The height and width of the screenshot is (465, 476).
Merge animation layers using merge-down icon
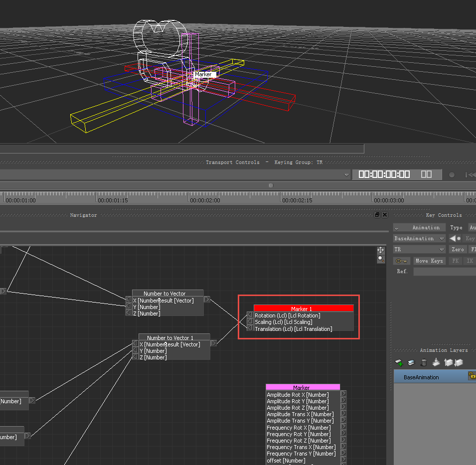(436, 362)
